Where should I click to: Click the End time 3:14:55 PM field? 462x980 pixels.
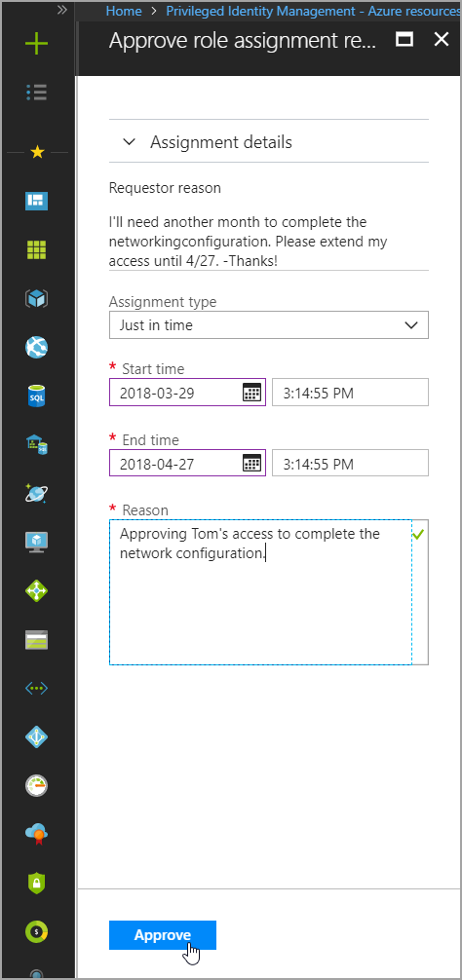[x=350, y=464]
